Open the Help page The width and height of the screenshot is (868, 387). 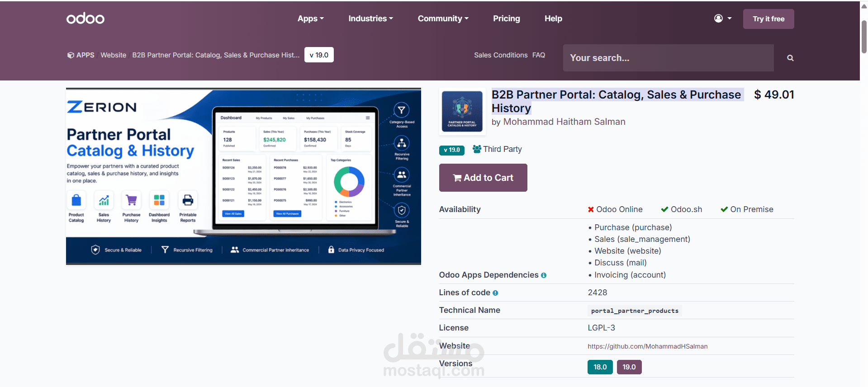[553, 19]
